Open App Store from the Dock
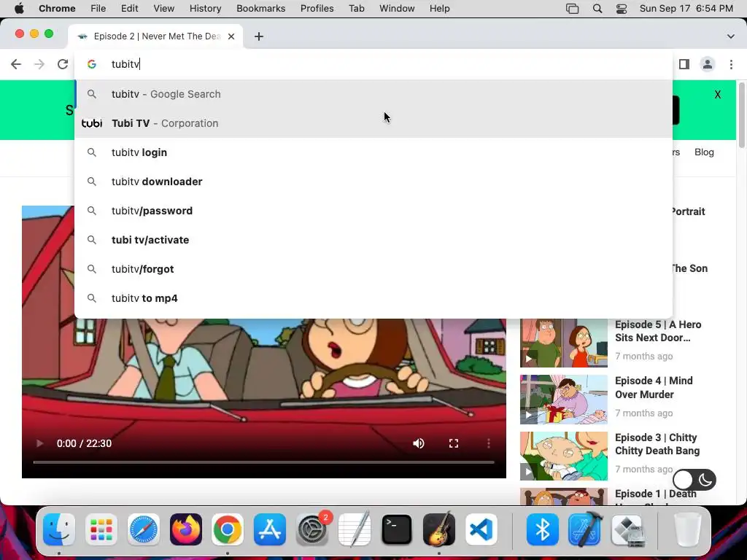This screenshot has height=560, width=747. 270,529
